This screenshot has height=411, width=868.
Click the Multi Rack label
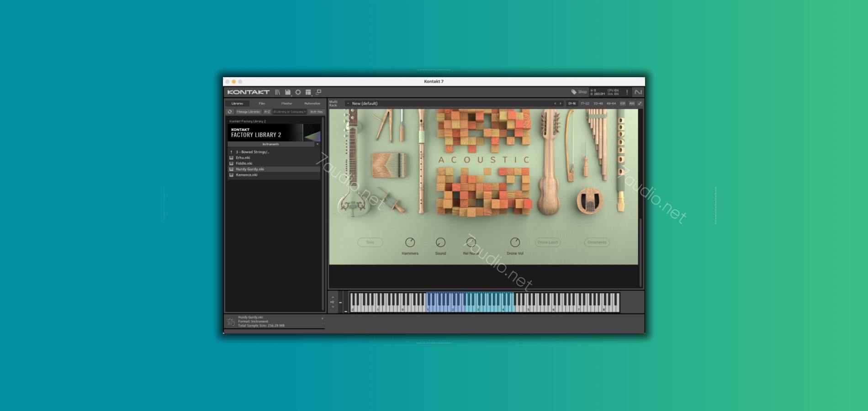(x=333, y=104)
